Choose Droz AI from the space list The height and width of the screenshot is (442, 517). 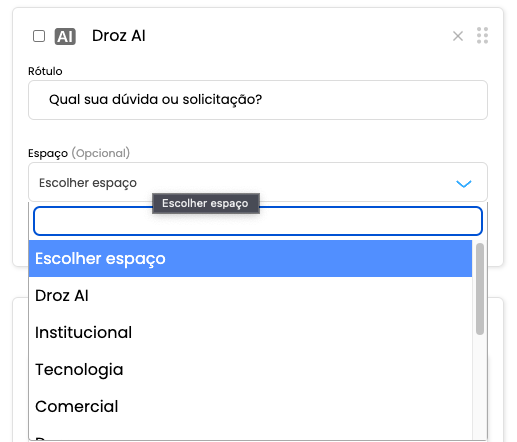pyautogui.click(x=250, y=295)
